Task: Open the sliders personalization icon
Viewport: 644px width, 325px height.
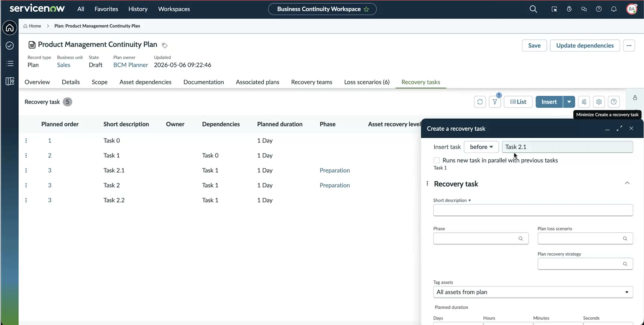Action: pos(584,102)
